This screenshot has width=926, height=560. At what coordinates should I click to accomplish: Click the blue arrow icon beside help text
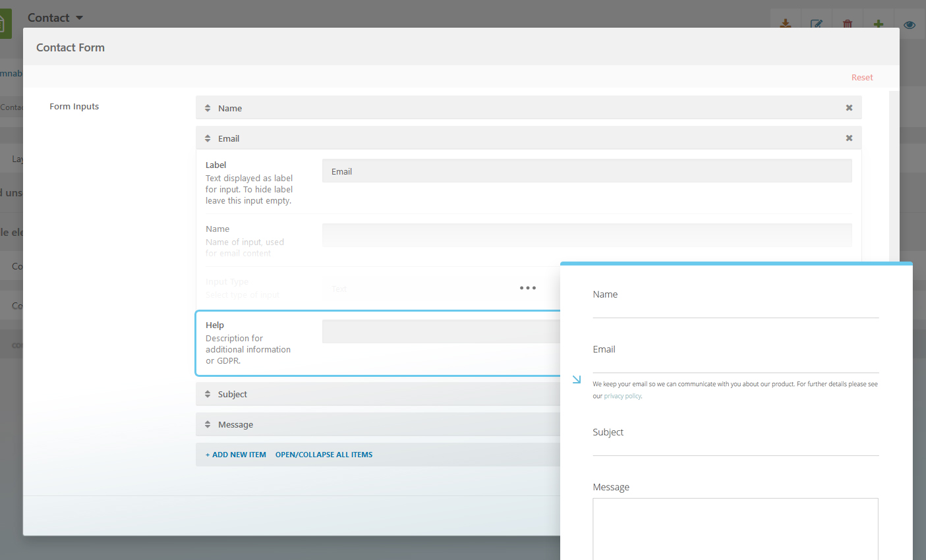pos(577,379)
